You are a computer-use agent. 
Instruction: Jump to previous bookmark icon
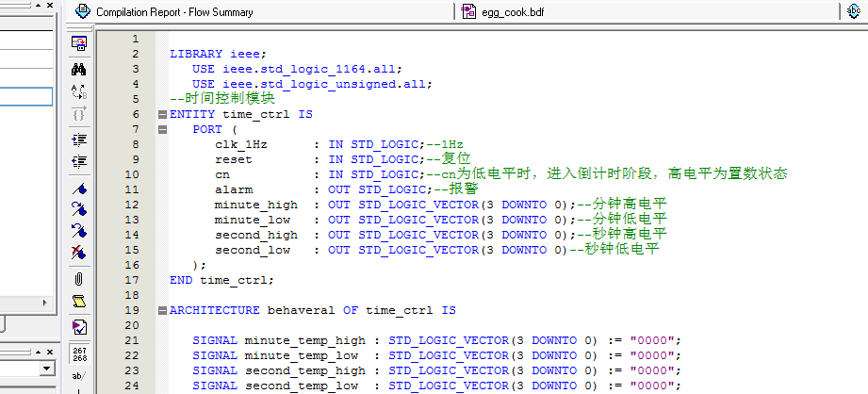click(79, 231)
